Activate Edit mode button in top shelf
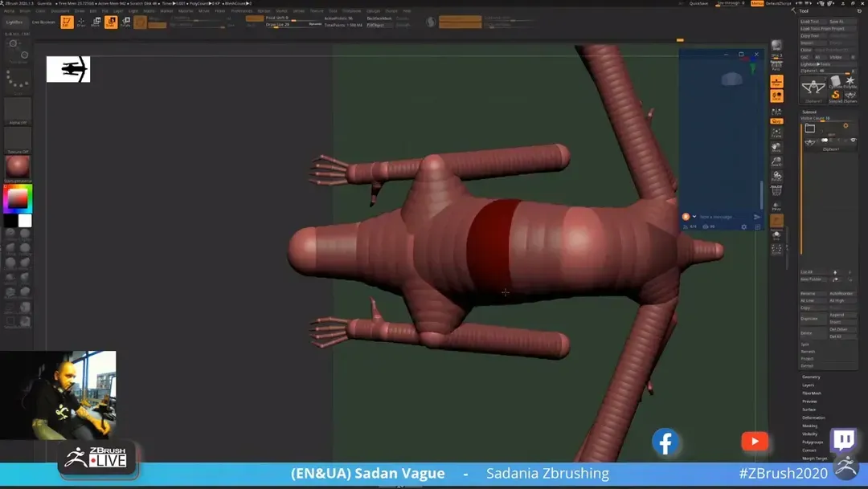Screen dimensions: 868x489 pyautogui.click(x=67, y=22)
